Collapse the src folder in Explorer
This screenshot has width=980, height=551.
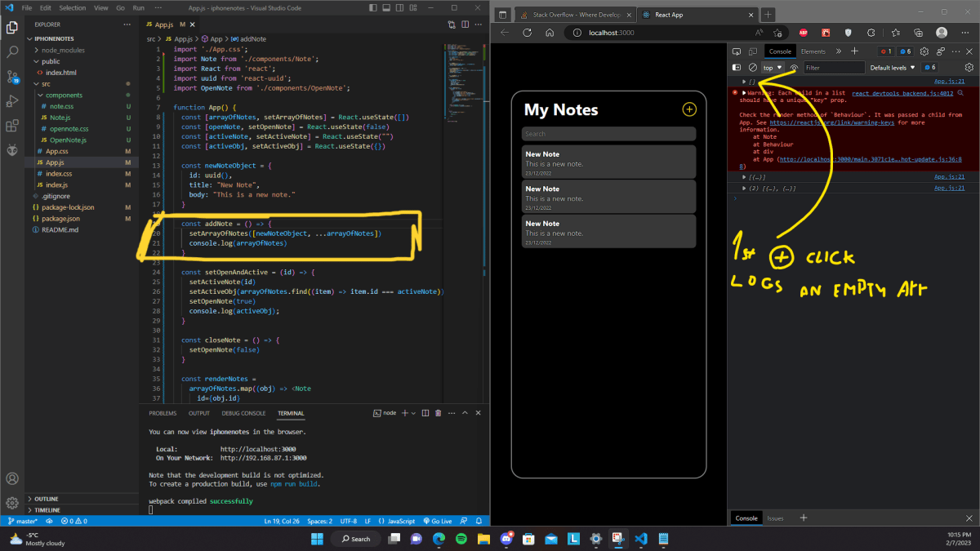click(x=46, y=84)
